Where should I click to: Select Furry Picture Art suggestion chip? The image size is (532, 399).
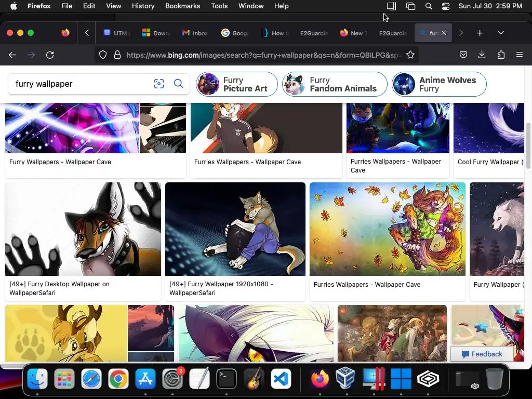pos(237,84)
